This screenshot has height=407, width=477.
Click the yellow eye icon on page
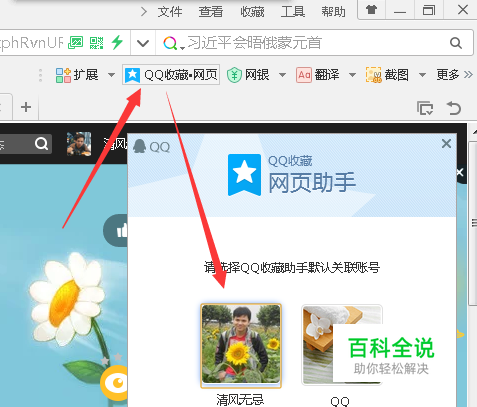tap(114, 383)
